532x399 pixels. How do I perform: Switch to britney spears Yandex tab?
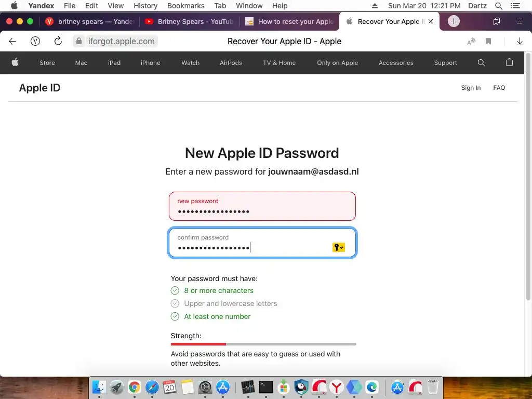(89, 21)
